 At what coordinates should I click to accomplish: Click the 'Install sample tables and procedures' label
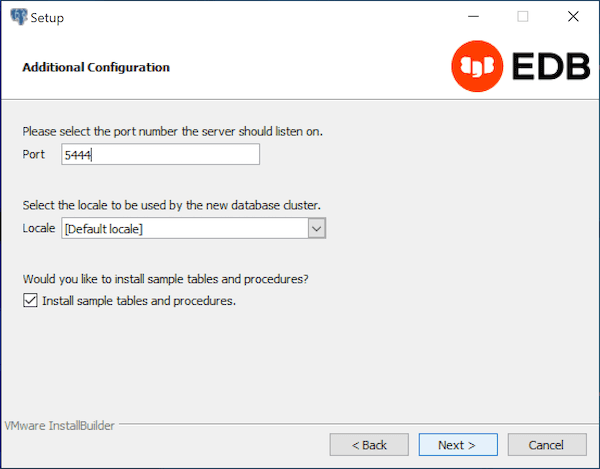(139, 300)
